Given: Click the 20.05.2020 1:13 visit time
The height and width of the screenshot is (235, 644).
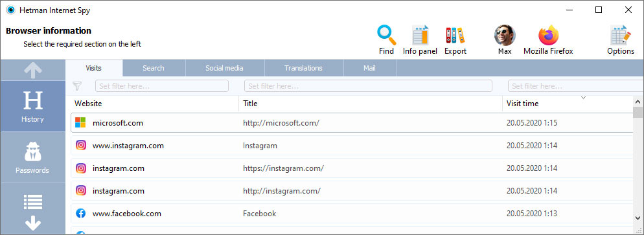Looking at the screenshot, I should [x=532, y=214].
